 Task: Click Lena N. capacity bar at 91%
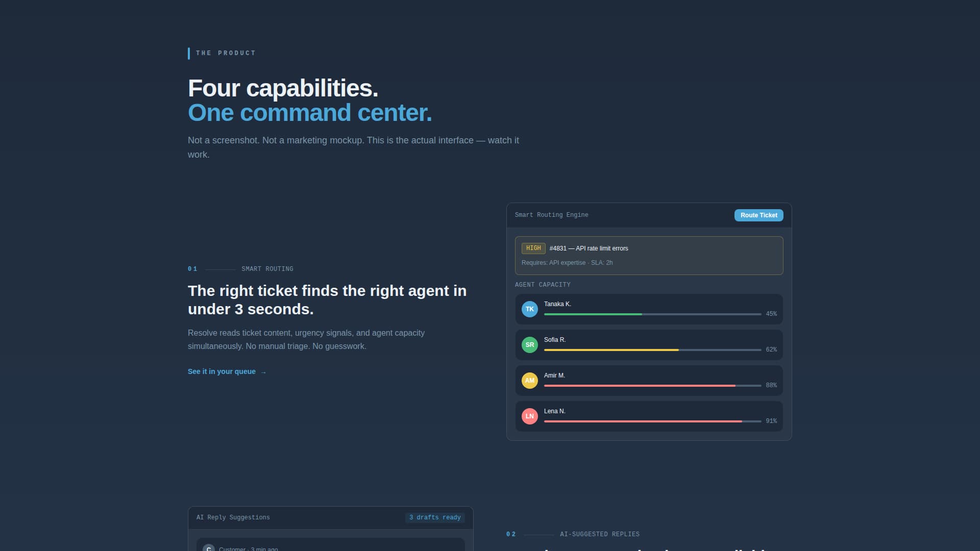click(653, 421)
